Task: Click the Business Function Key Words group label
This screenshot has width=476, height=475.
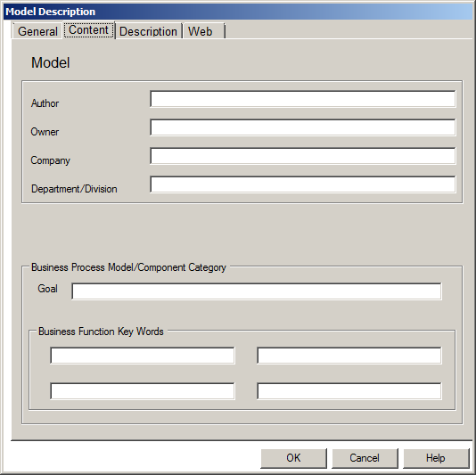Action: tap(101, 332)
